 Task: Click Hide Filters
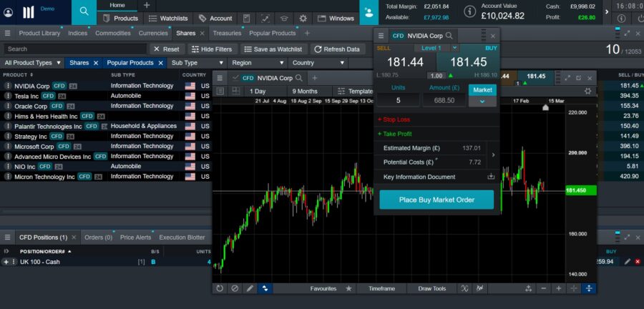click(x=212, y=49)
